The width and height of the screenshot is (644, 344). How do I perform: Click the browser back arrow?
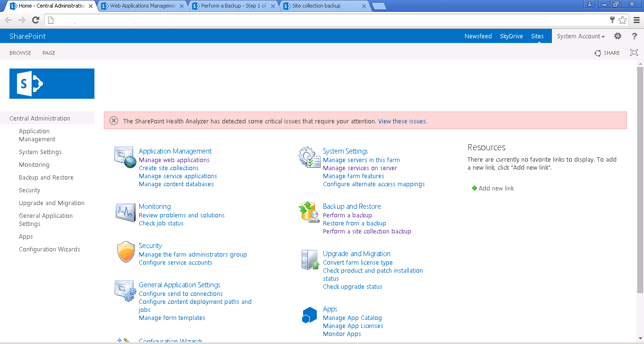tap(8, 20)
